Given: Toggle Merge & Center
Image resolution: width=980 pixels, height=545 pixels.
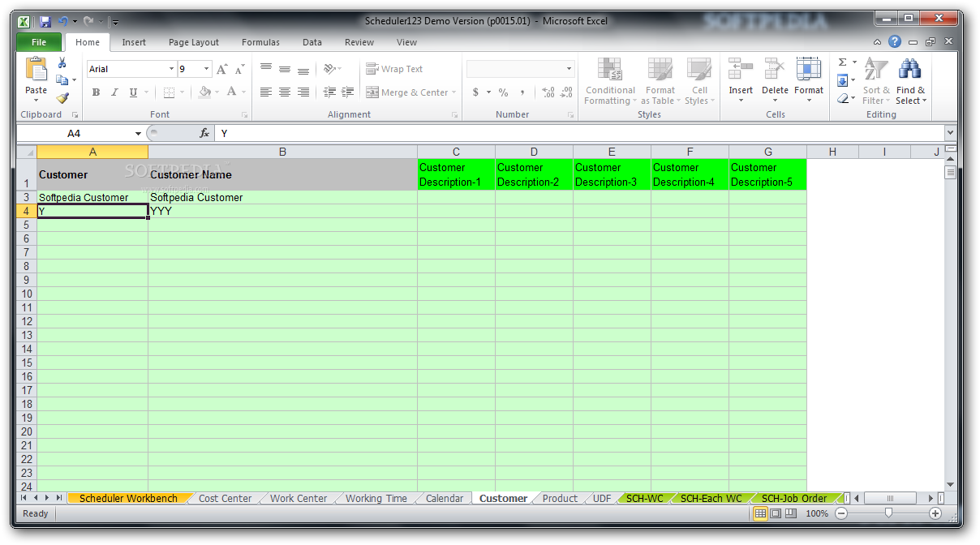Looking at the screenshot, I should [406, 92].
